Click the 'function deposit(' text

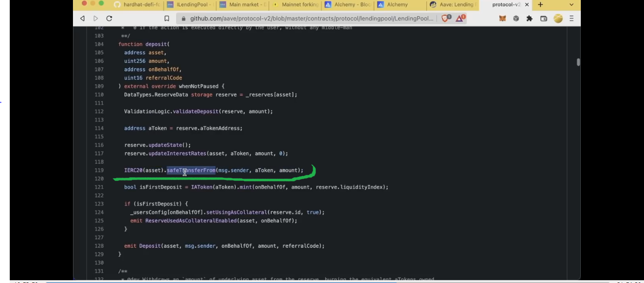(x=144, y=45)
